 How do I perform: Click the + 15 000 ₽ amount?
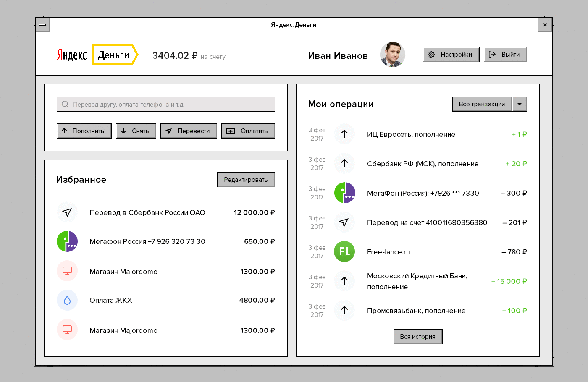click(509, 281)
